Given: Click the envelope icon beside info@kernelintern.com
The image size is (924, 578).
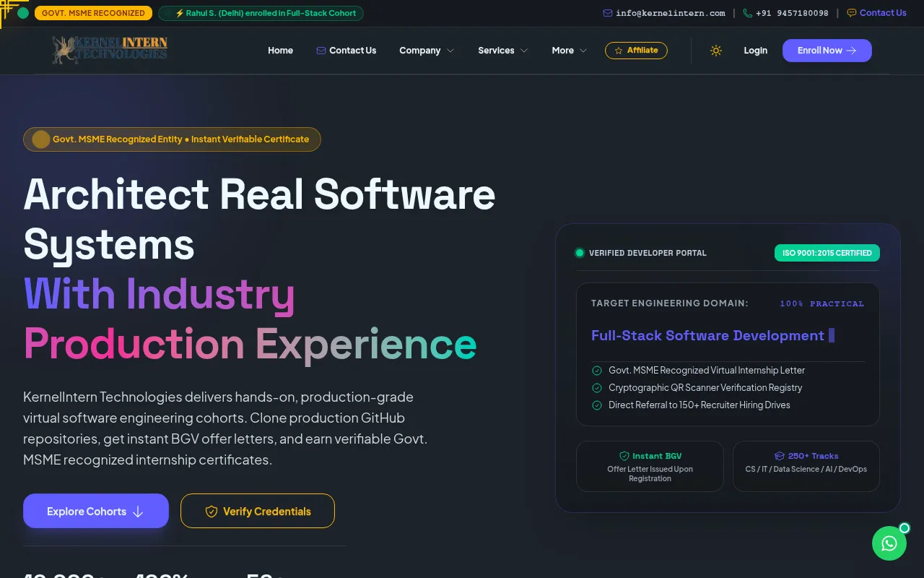Looking at the screenshot, I should coord(608,13).
